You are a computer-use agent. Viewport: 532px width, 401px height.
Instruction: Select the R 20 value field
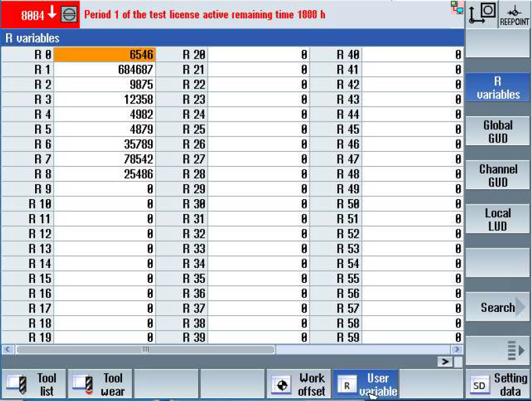pos(258,55)
